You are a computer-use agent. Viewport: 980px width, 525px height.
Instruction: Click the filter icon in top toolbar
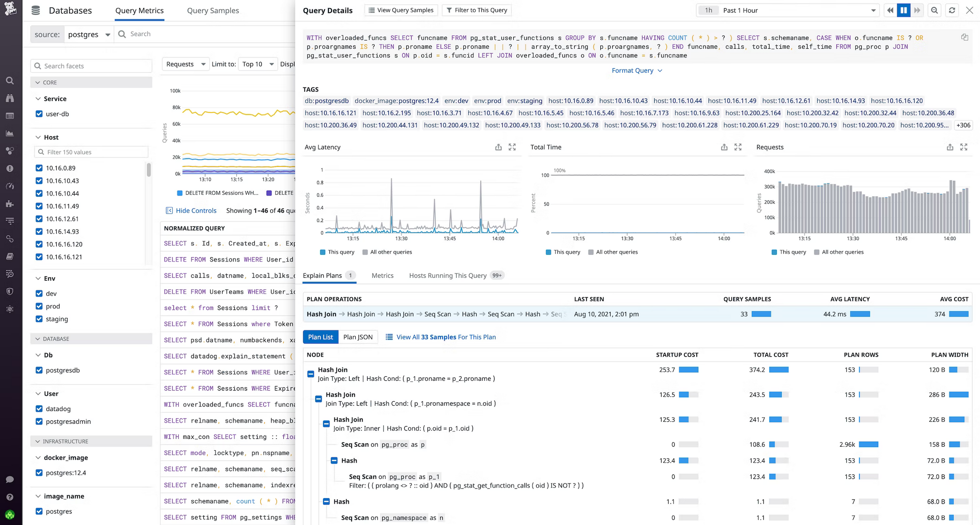coord(449,10)
